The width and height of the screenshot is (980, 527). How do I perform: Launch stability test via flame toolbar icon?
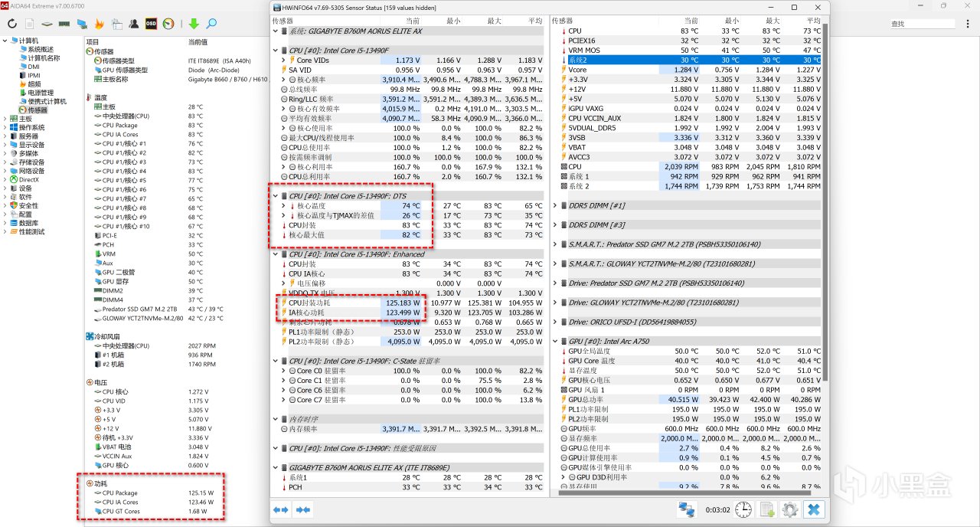coord(100,24)
